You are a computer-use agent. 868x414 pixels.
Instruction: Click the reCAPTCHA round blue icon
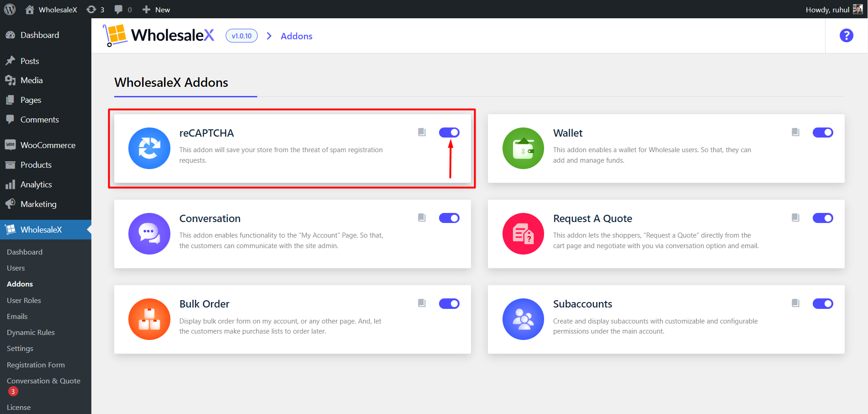pyautogui.click(x=149, y=148)
